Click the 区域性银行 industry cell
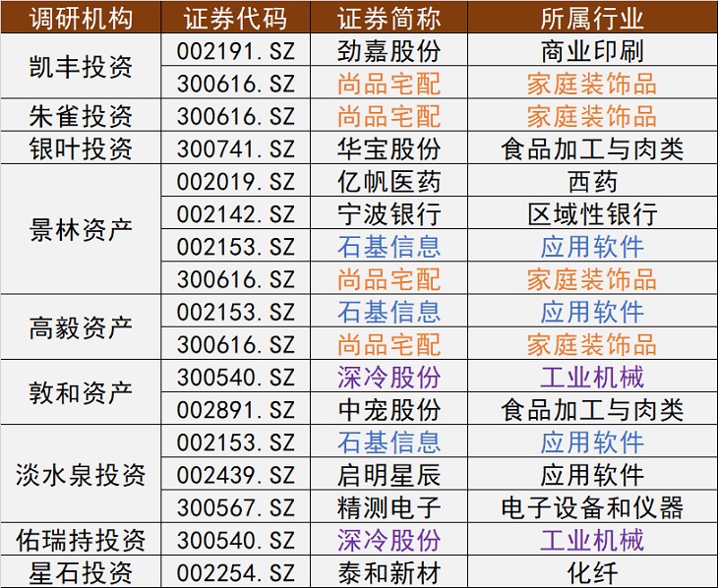The width and height of the screenshot is (718, 588). [592, 213]
